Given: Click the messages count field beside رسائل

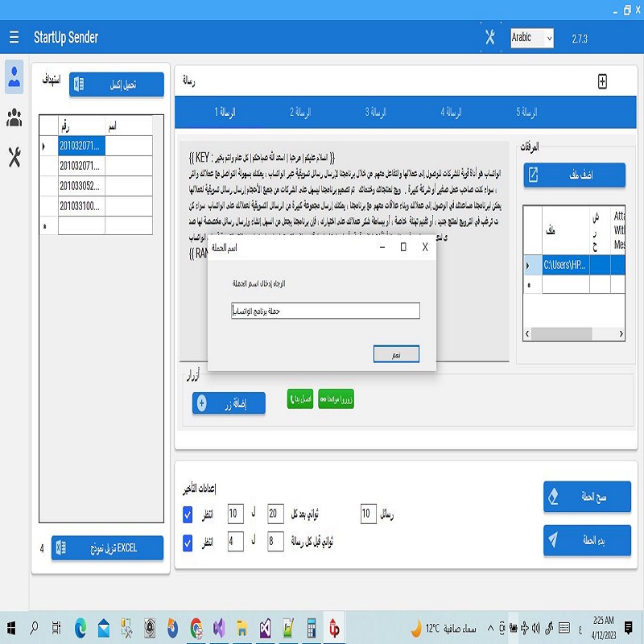Looking at the screenshot, I should (369, 514).
